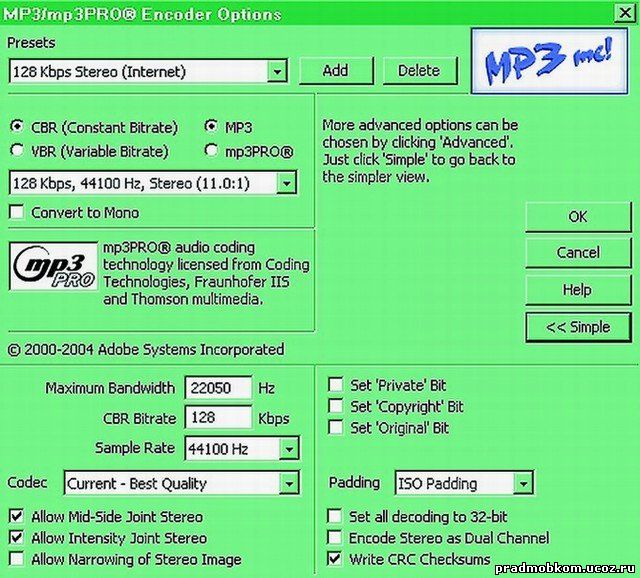The height and width of the screenshot is (578, 640).
Task: Click the Maximum Bandwidth label
Action: pyautogui.click(x=110, y=388)
